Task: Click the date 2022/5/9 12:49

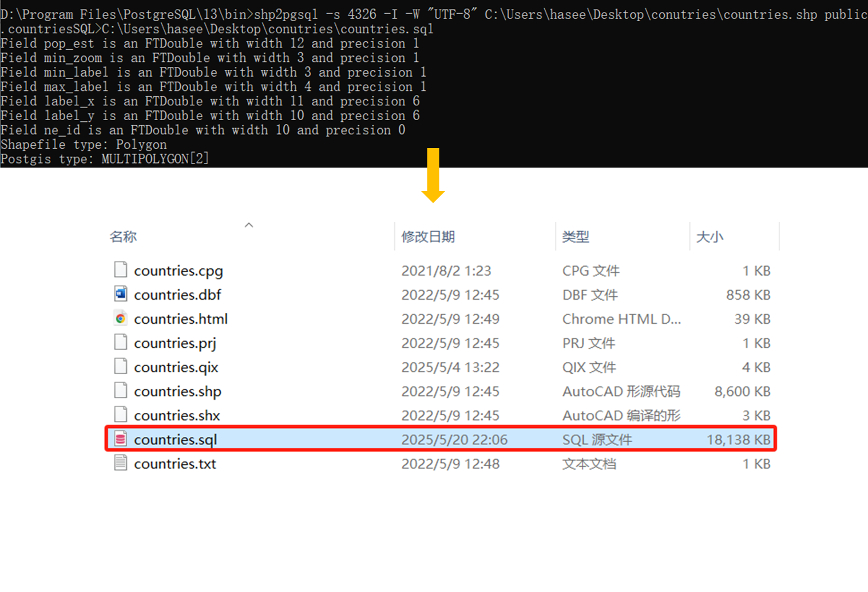Action: click(x=450, y=319)
